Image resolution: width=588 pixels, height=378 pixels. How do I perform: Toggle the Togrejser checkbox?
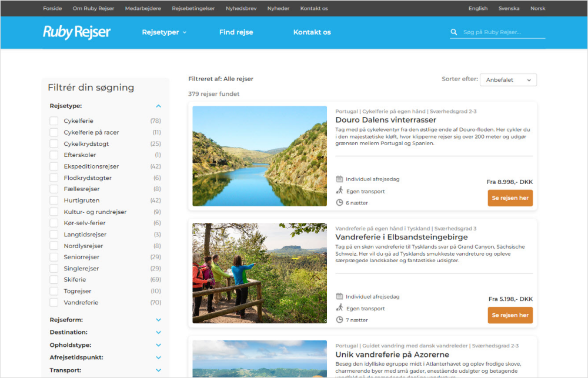coord(54,291)
